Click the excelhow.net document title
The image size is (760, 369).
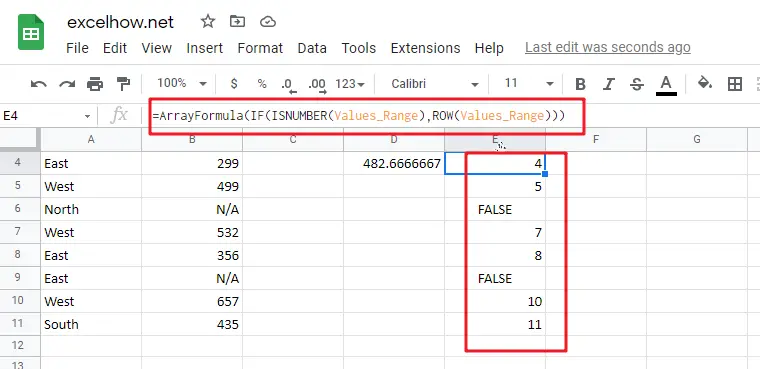[120, 22]
